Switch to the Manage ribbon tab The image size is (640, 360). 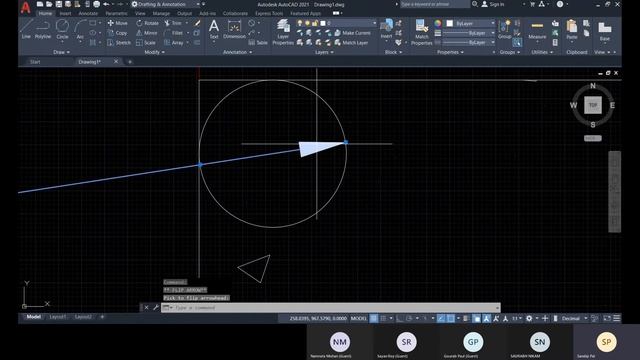[161, 13]
